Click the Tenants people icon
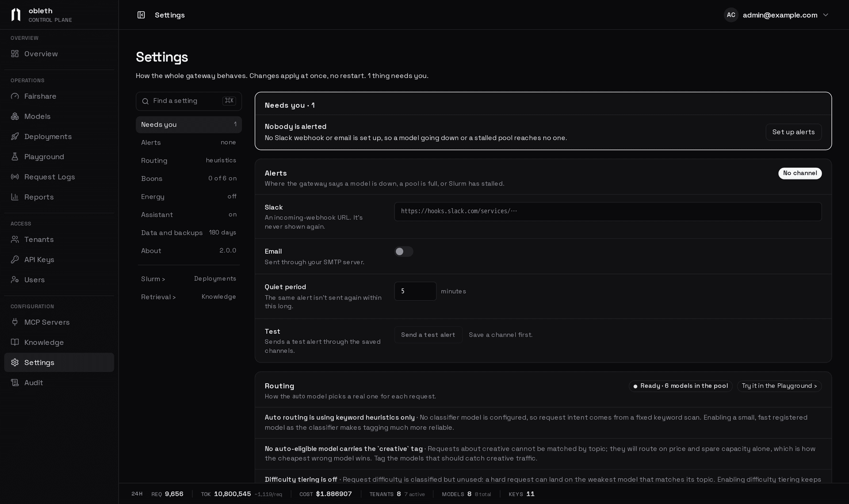This screenshot has width=849, height=504. [x=15, y=239]
